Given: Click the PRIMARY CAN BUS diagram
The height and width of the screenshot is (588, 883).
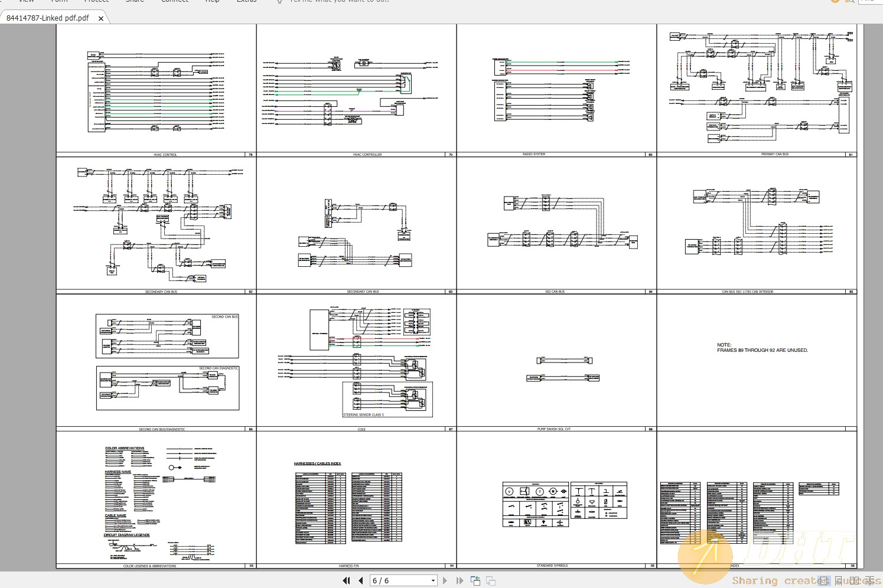Looking at the screenshot, I should click(x=757, y=90).
